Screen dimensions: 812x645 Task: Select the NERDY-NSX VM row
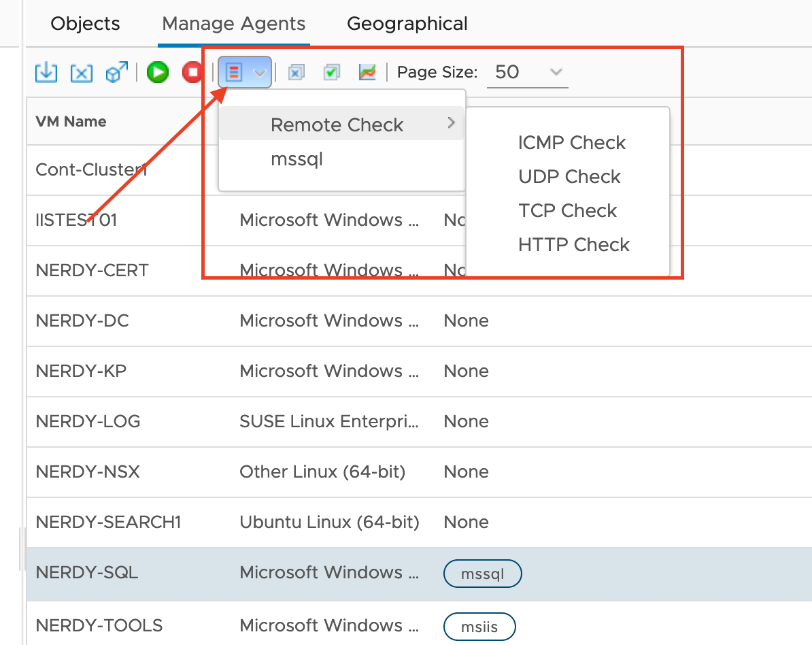tap(420, 472)
